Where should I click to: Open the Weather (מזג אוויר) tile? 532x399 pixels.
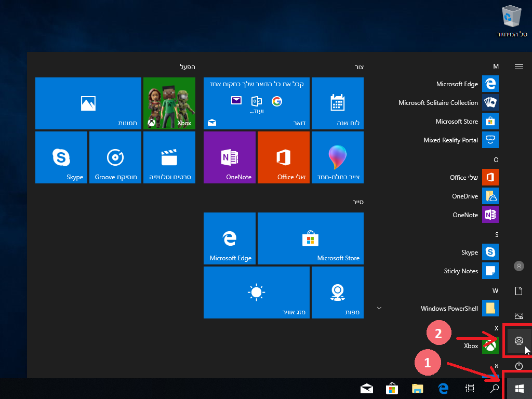click(x=257, y=292)
